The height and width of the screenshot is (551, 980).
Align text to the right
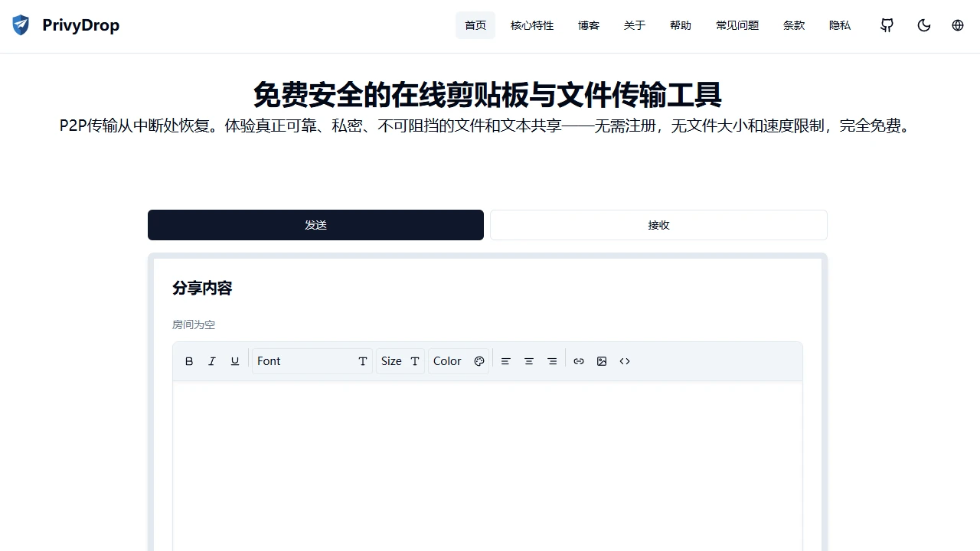[x=551, y=361]
